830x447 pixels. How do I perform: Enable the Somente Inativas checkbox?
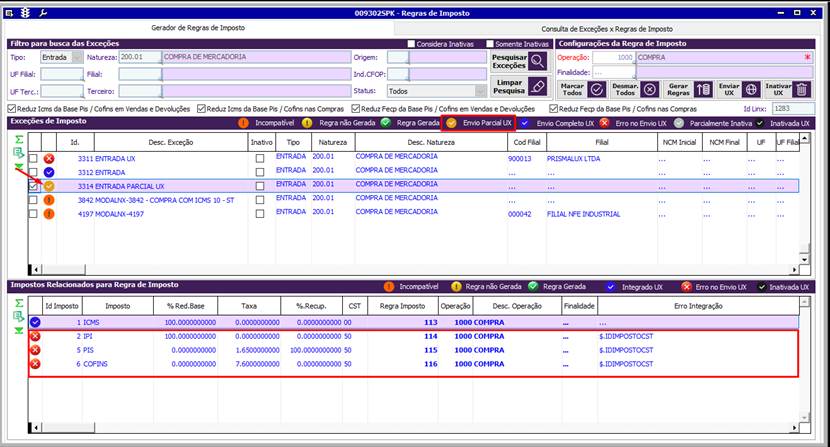pos(490,44)
